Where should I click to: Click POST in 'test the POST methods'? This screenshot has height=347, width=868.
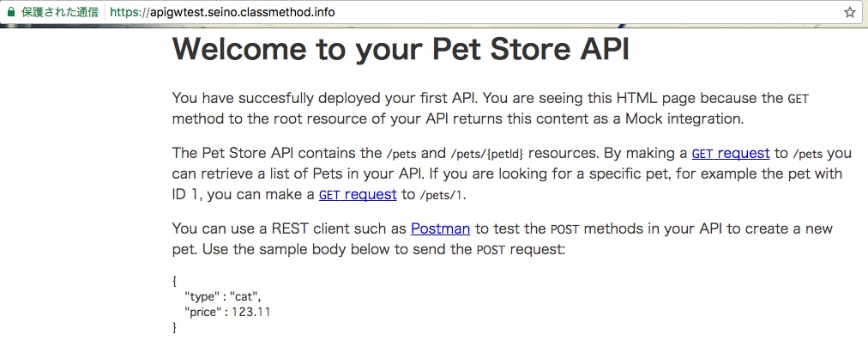click(564, 229)
